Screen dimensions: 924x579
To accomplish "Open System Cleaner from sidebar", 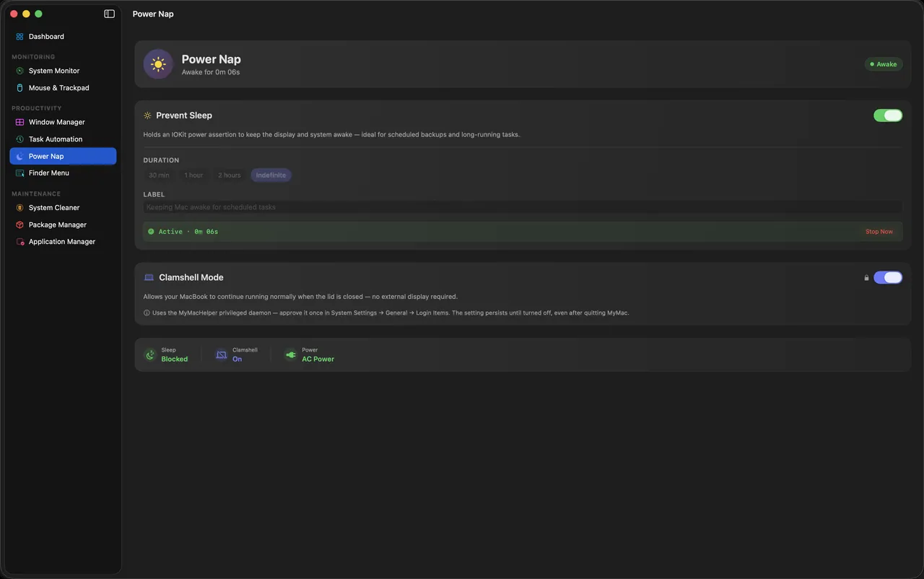I will tap(63, 208).
